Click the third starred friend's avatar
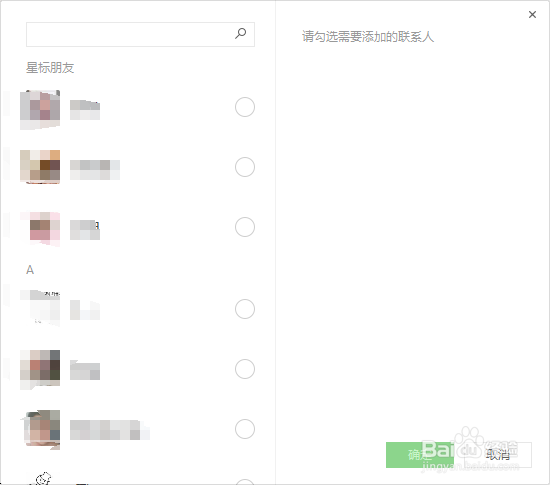 40,229
